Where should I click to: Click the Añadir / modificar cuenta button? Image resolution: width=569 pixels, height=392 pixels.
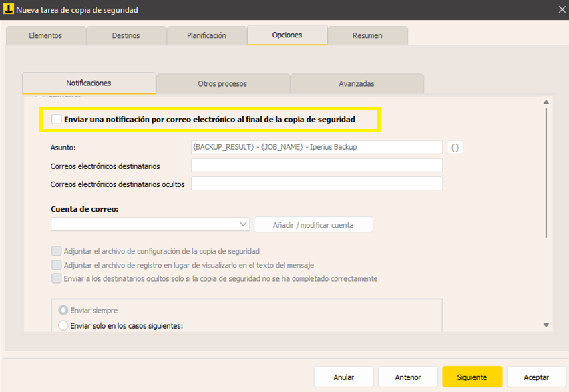(x=313, y=225)
